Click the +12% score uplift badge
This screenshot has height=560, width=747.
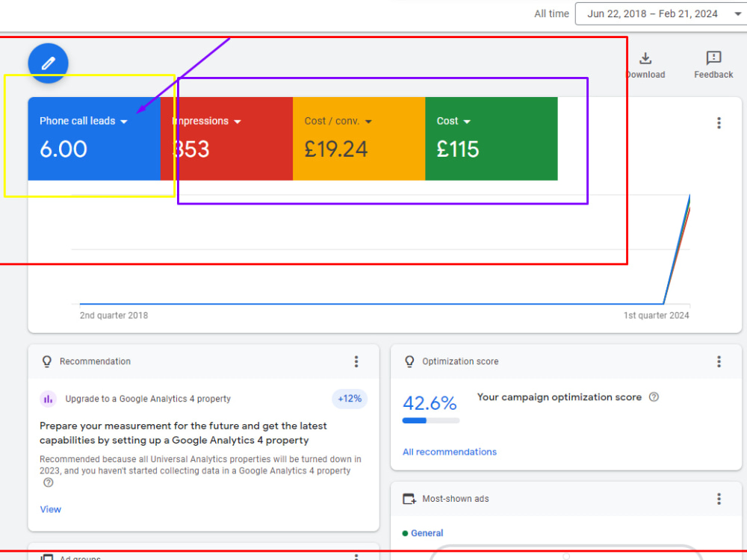(x=350, y=399)
